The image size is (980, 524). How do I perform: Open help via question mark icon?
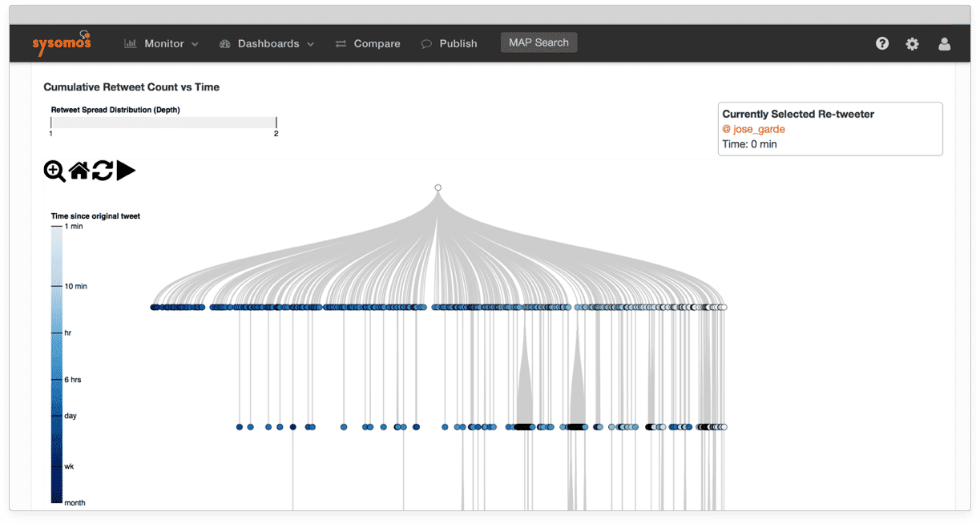[x=882, y=43]
